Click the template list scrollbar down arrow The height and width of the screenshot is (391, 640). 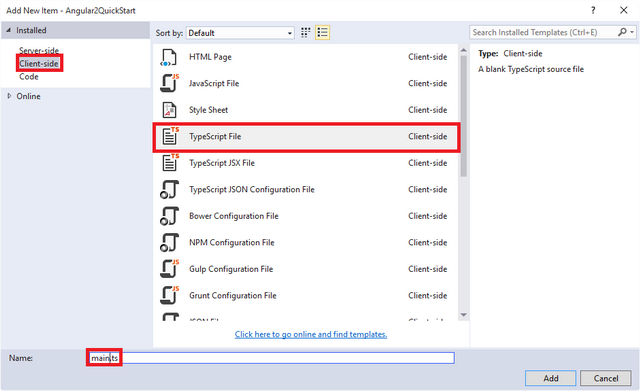(x=463, y=315)
